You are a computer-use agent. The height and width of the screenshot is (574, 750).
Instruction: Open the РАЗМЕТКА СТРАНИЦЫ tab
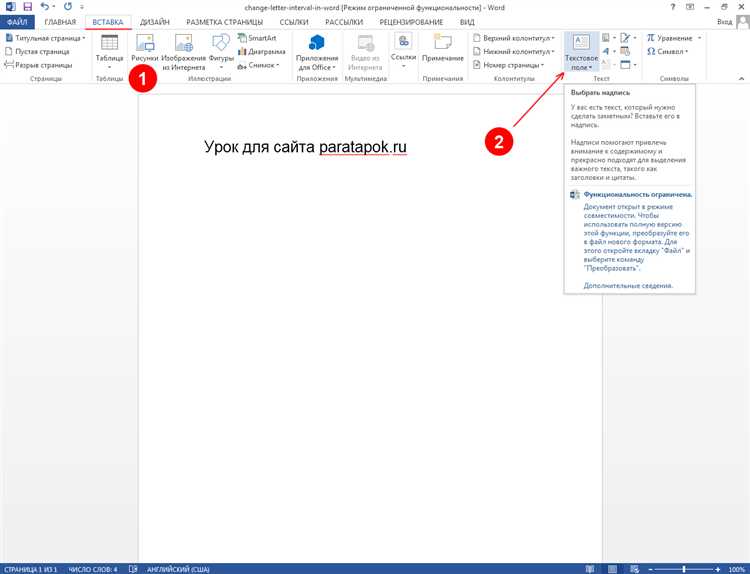pos(224,22)
